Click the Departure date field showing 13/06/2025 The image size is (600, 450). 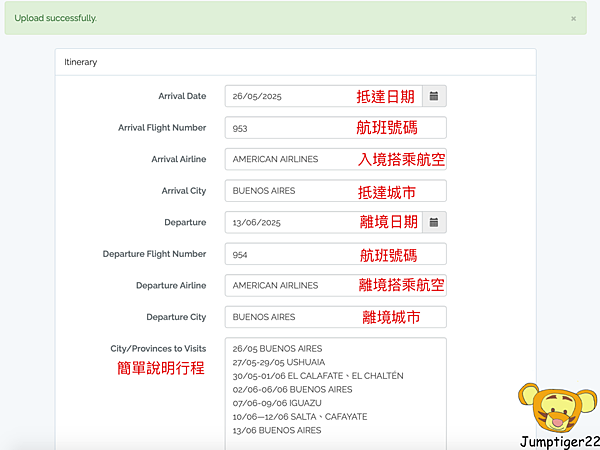pos(324,222)
